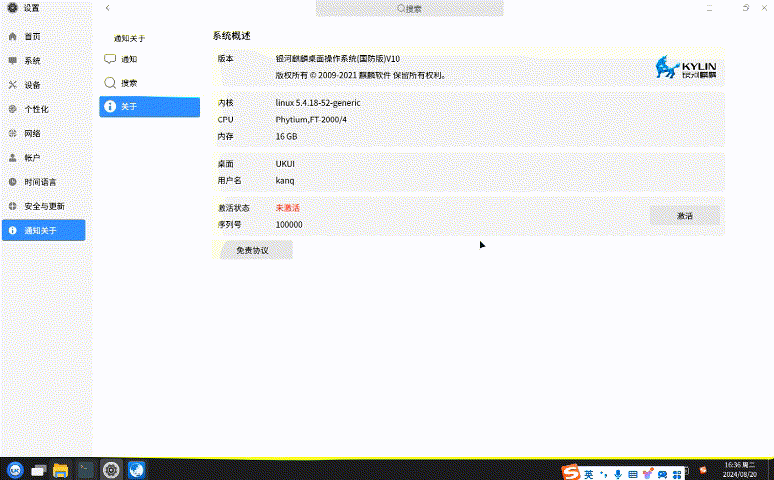Open the 免责协议 (Disclaimer) button
The width and height of the screenshot is (774, 480).
click(x=252, y=250)
